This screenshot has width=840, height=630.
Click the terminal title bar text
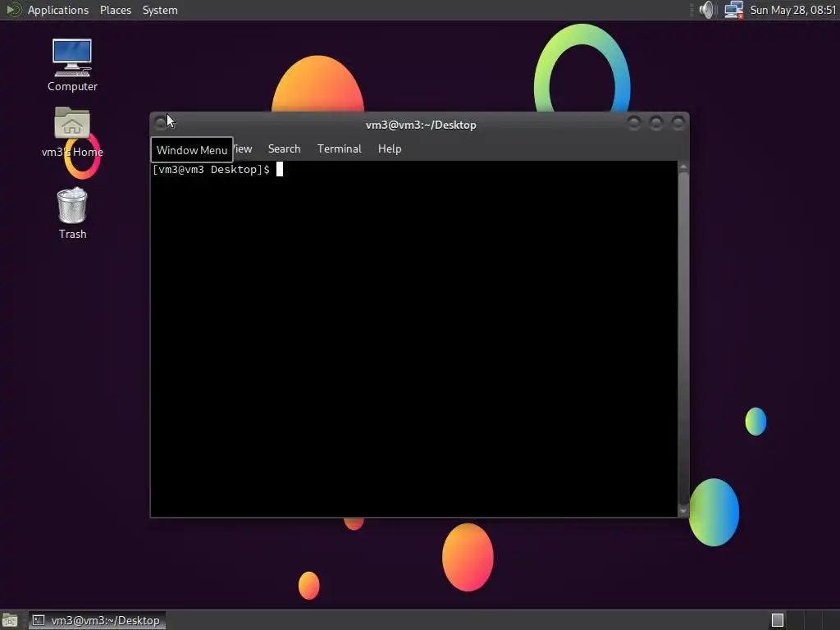[421, 125]
